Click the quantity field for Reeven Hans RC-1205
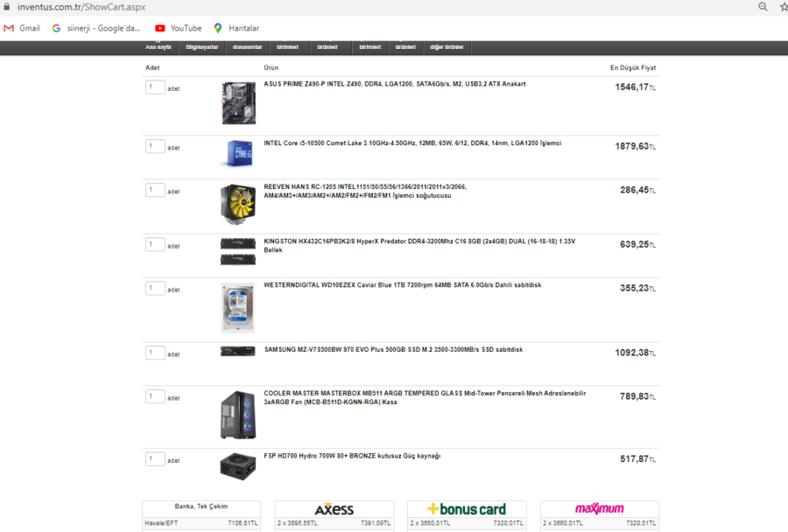The image size is (788, 532). pos(155,190)
